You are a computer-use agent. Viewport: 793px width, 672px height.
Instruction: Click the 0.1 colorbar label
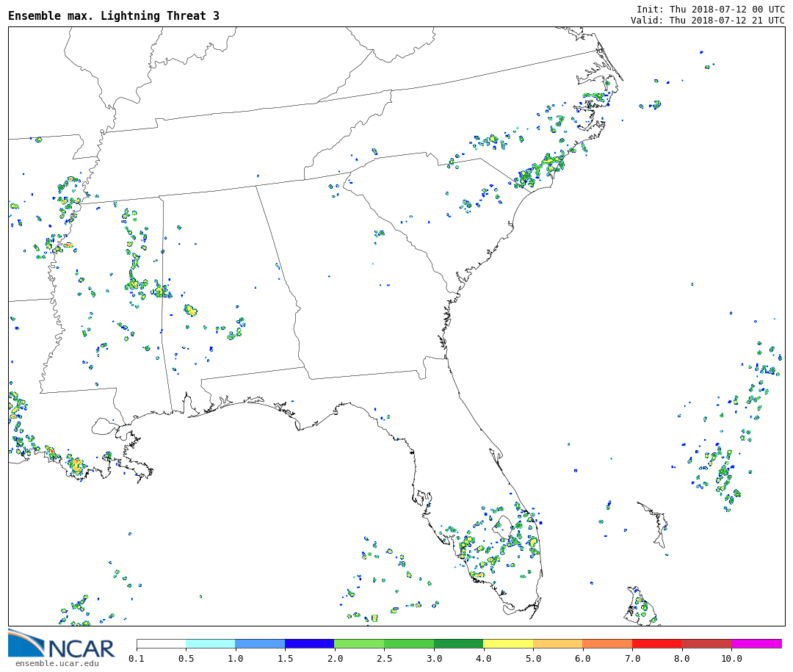(137, 658)
